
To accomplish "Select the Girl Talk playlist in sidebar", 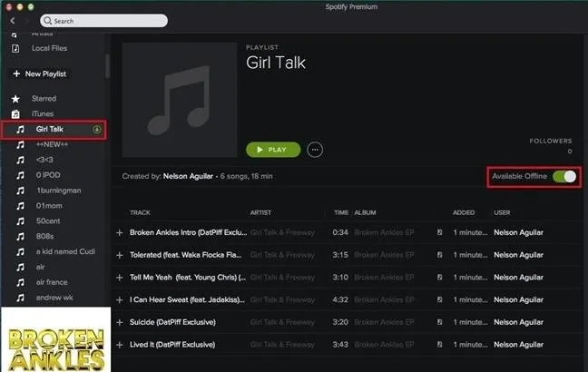I will tap(54, 130).
